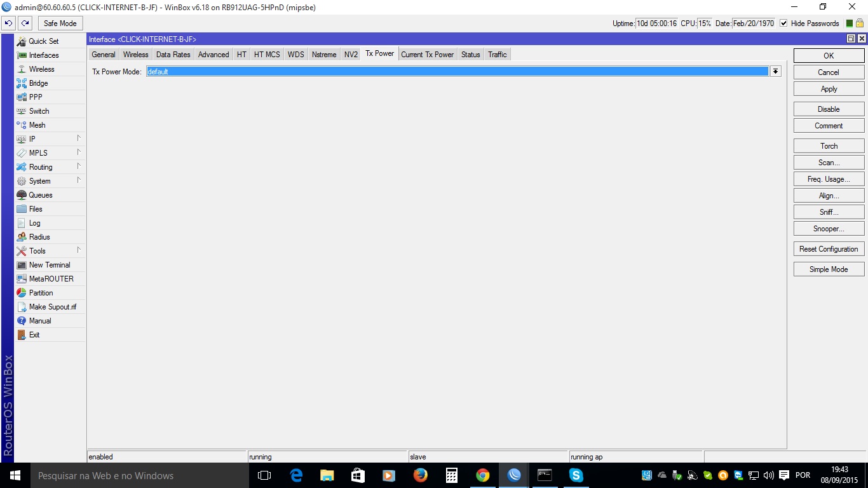The image size is (868, 488).
Task: Open Quick Set from the sidebar
Action: (x=50, y=41)
